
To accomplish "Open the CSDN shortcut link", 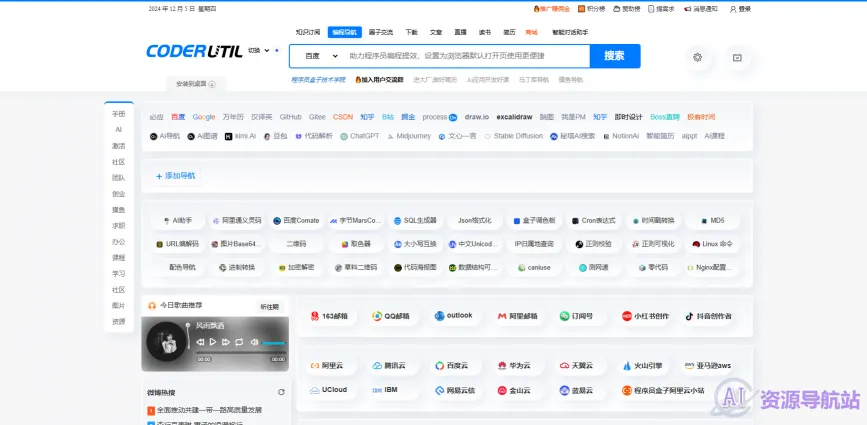I will (343, 117).
